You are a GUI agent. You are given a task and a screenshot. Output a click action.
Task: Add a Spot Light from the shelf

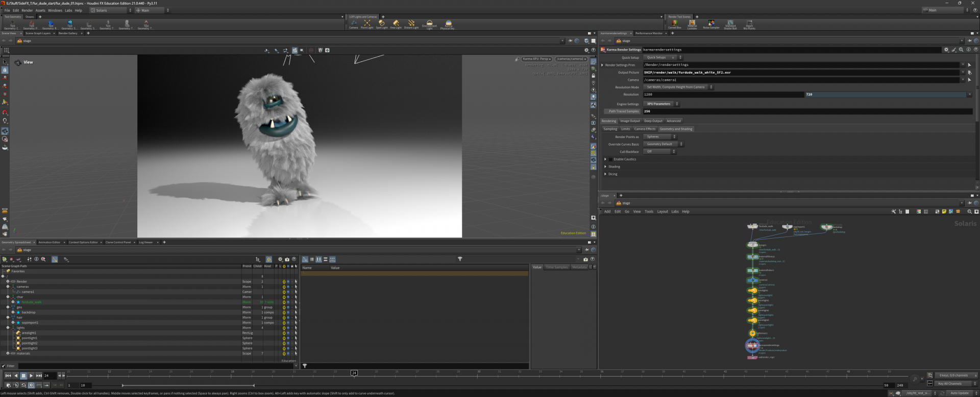coord(382,24)
